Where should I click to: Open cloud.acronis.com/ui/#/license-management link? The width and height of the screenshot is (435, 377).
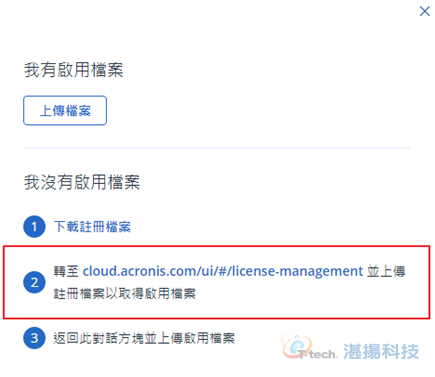[223, 271]
